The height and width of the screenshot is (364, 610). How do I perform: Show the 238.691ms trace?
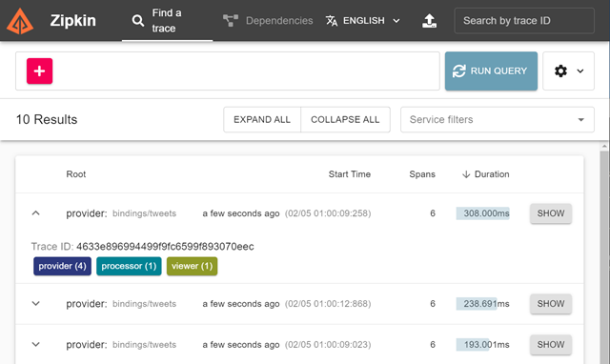551,304
